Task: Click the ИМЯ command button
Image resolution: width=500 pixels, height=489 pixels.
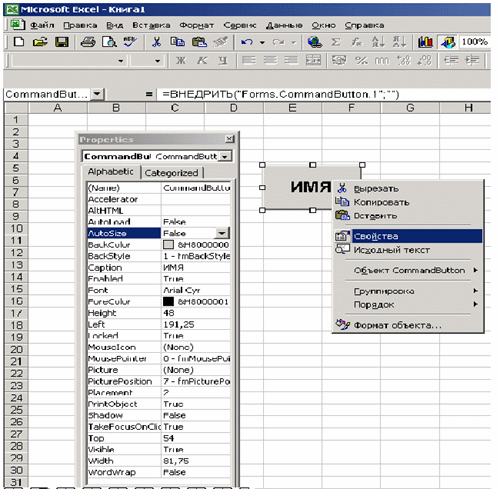Action: pos(297,187)
